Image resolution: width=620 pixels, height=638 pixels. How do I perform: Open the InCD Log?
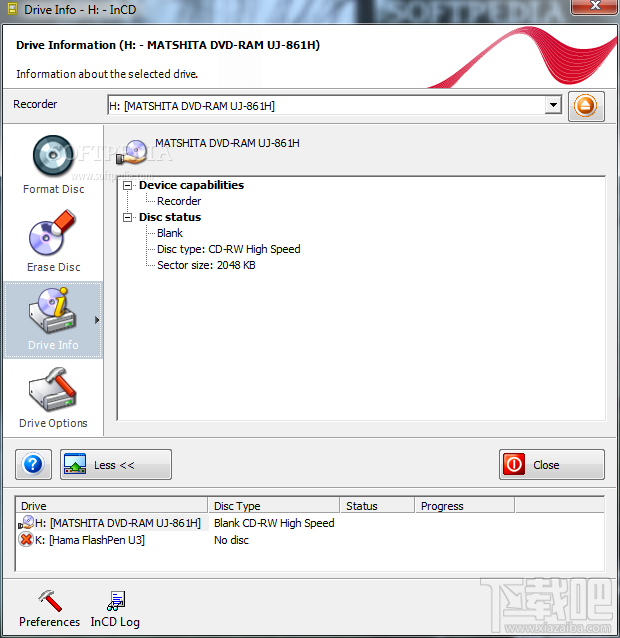115,609
